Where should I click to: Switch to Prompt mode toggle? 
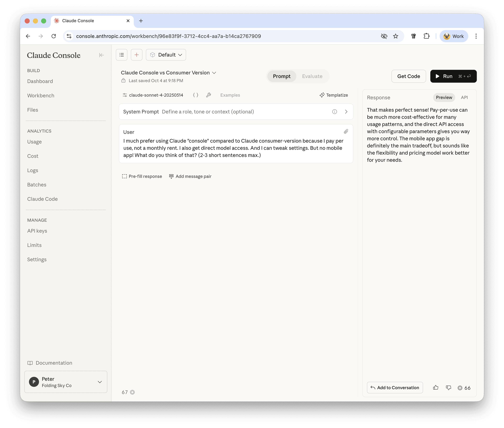click(281, 76)
